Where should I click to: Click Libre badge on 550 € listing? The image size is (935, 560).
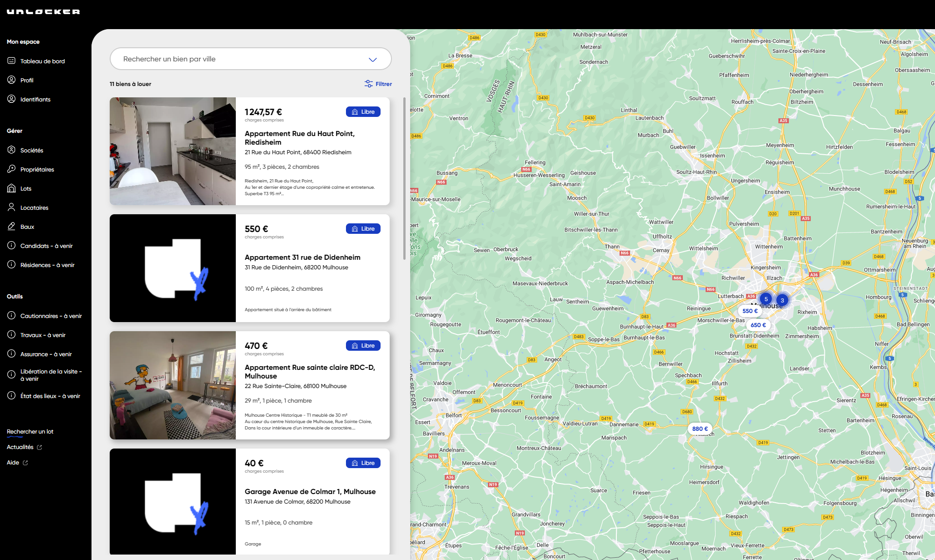click(363, 229)
